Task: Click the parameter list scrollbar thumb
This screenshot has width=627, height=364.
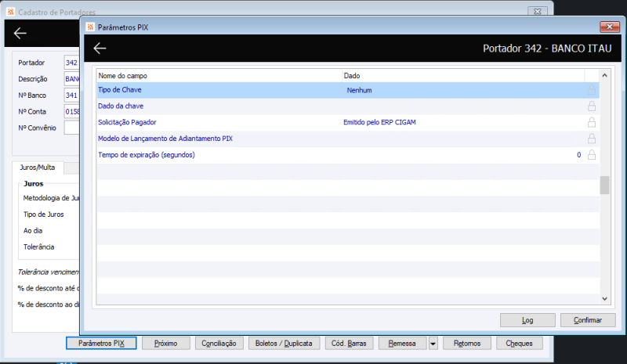Action: [604, 185]
